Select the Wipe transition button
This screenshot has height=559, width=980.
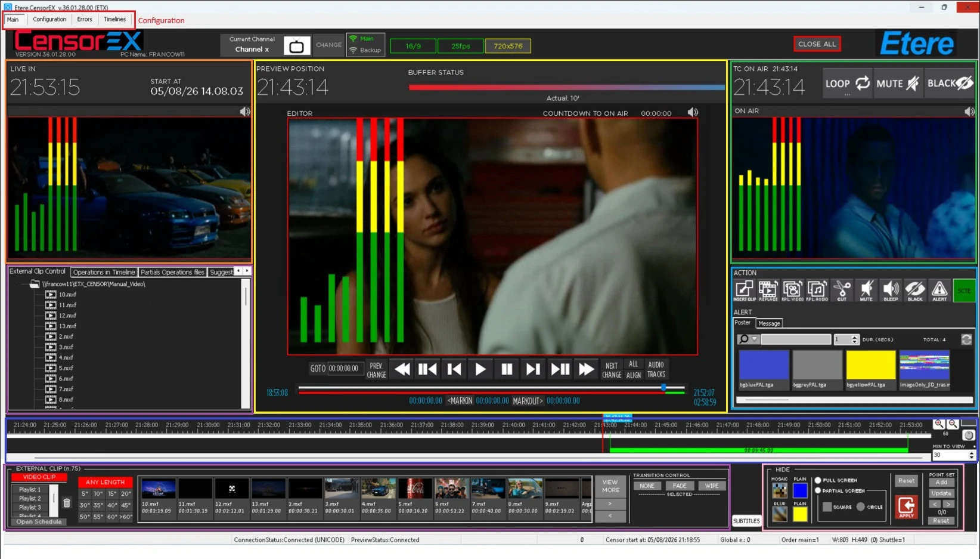(712, 486)
